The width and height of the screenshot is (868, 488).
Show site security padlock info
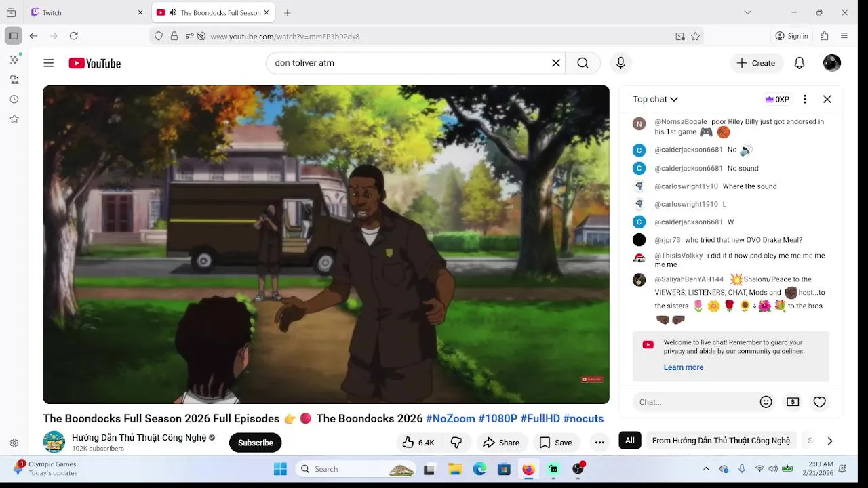pyautogui.click(x=174, y=37)
